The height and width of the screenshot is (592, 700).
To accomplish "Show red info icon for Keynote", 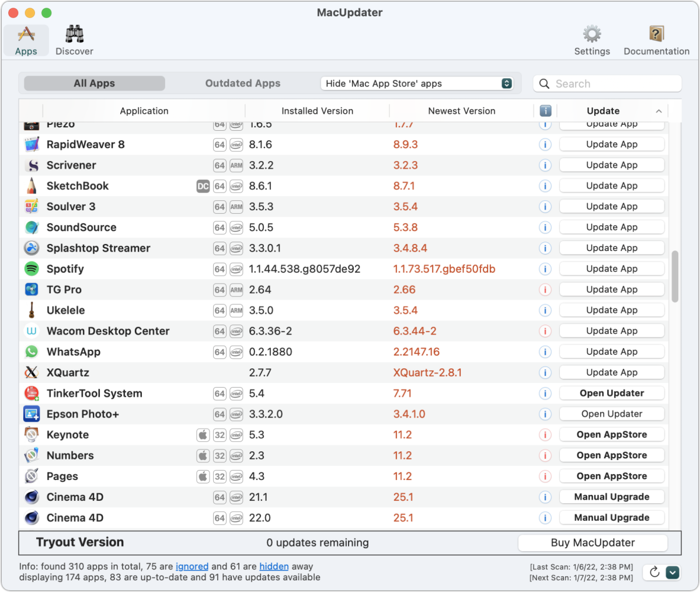I will coord(545,435).
